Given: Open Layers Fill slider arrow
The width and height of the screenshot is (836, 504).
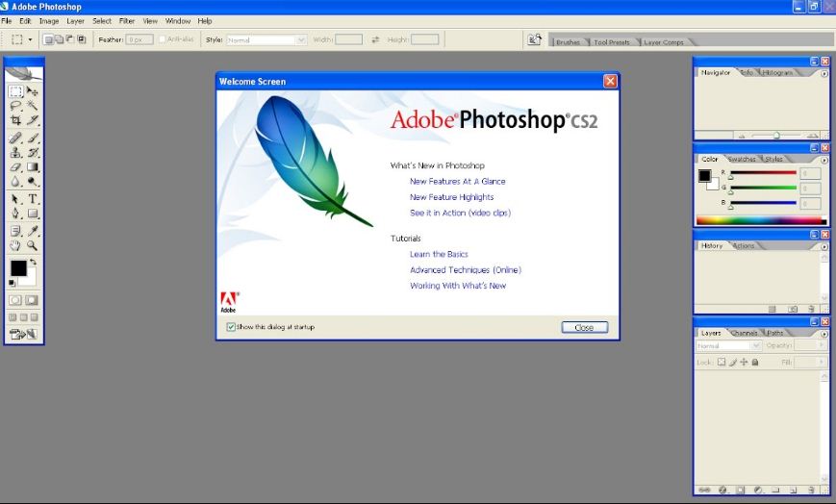Looking at the screenshot, I should 822,363.
